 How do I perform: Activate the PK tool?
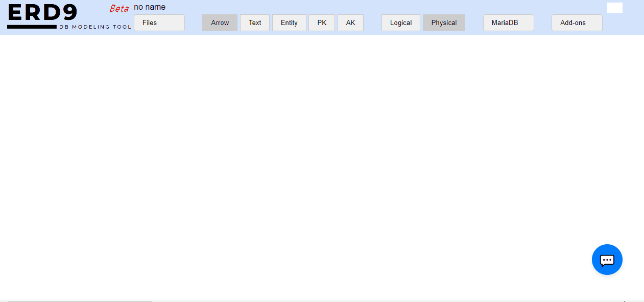(322, 23)
